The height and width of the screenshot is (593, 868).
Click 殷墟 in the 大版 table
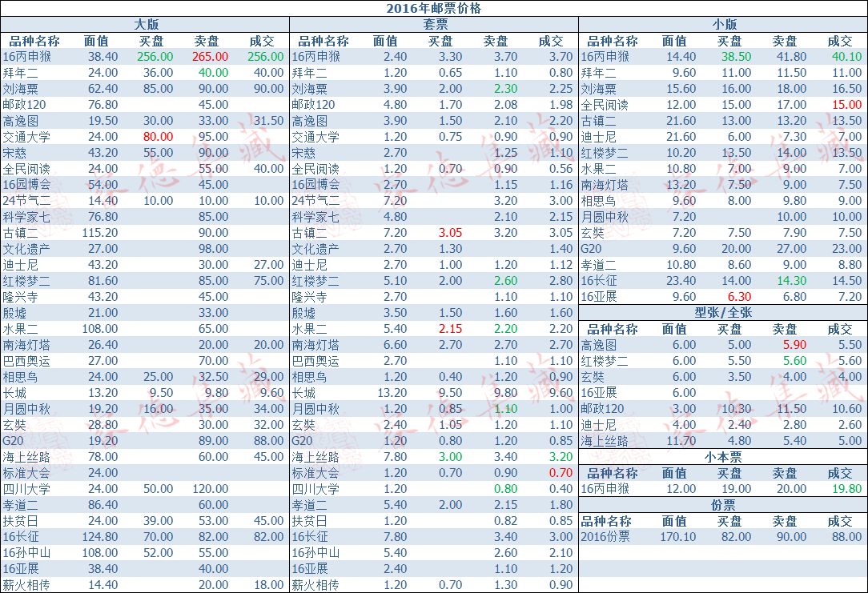14,313
